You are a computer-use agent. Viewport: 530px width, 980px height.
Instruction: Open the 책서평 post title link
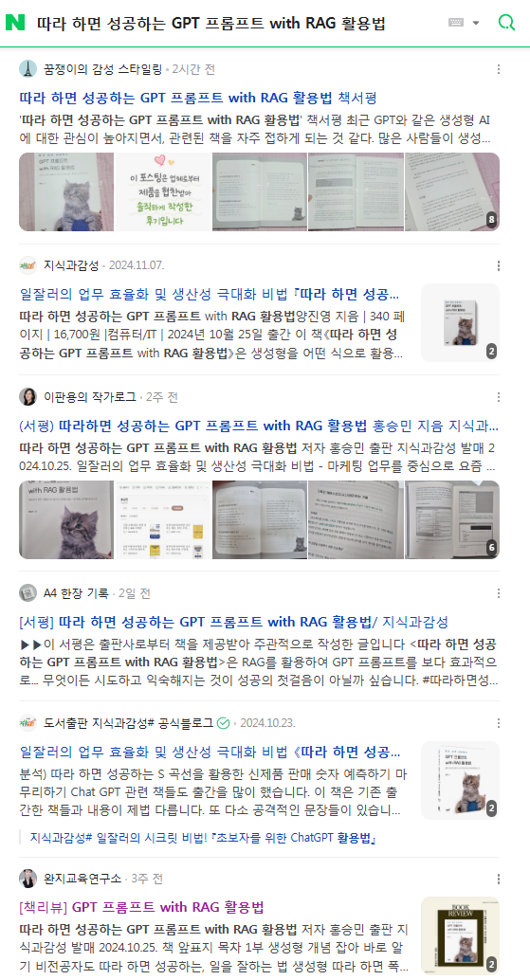(x=197, y=98)
